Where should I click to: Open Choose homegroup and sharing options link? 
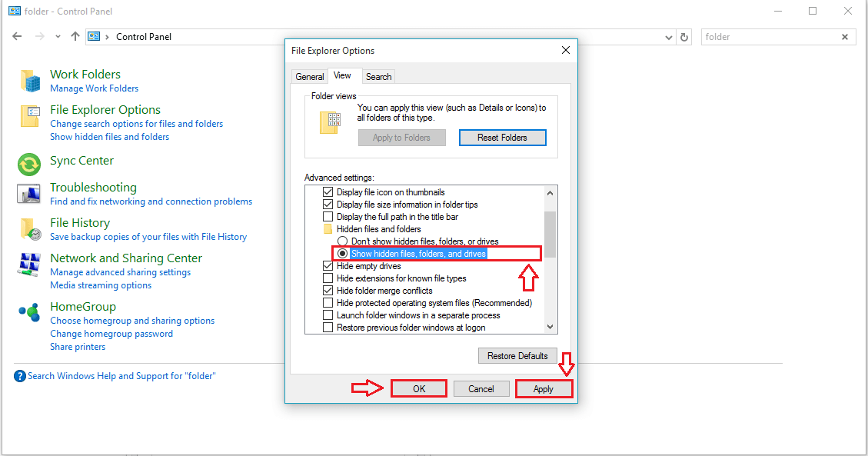click(x=132, y=321)
